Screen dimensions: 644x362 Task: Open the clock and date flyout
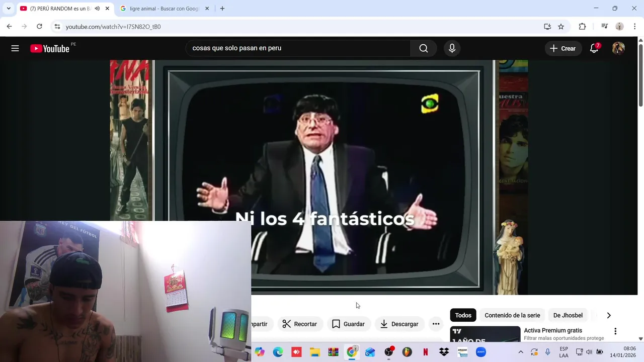click(x=623, y=352)
